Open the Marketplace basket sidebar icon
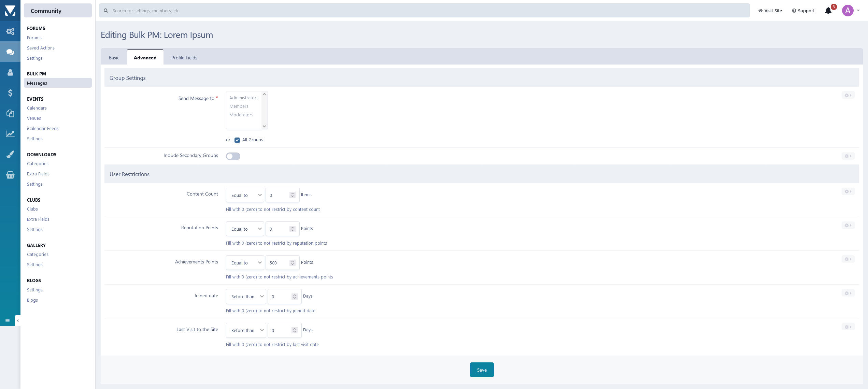868x389 pixels. click(x=10, y=175)
